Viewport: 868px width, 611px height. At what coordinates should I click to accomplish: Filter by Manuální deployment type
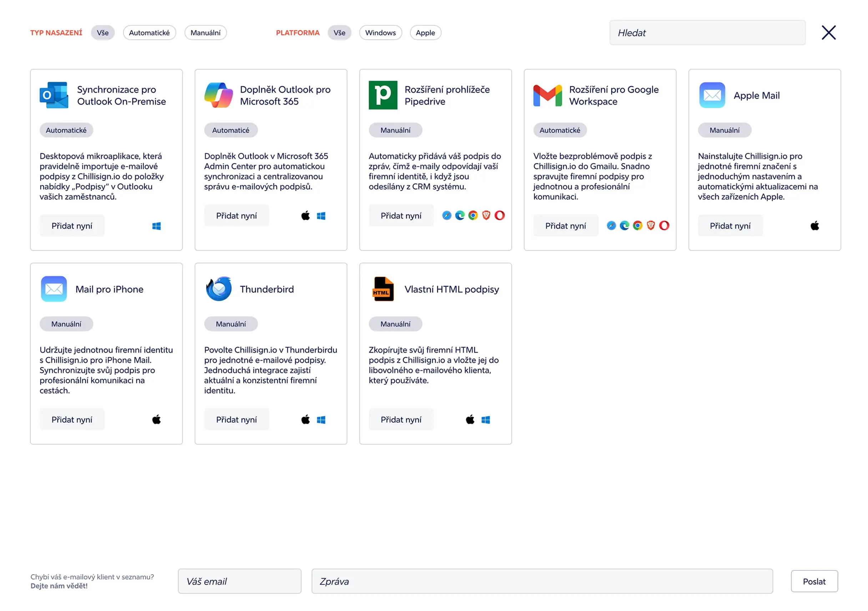coord(206,32)
